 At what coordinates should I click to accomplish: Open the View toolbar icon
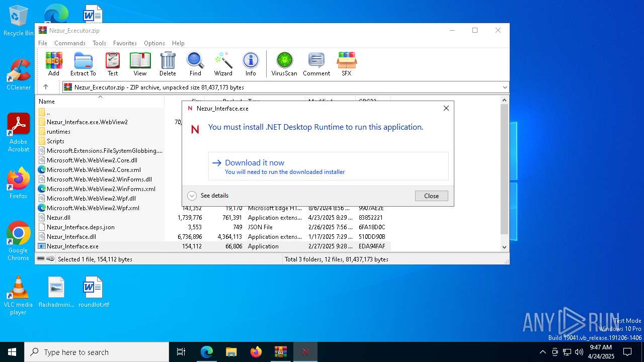(140, 64)
